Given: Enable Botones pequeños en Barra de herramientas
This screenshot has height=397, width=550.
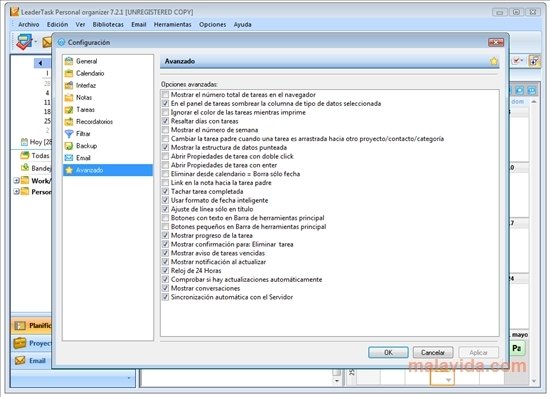Looking at the screenshot, I should pyautogui.click(x=165, y=227).
